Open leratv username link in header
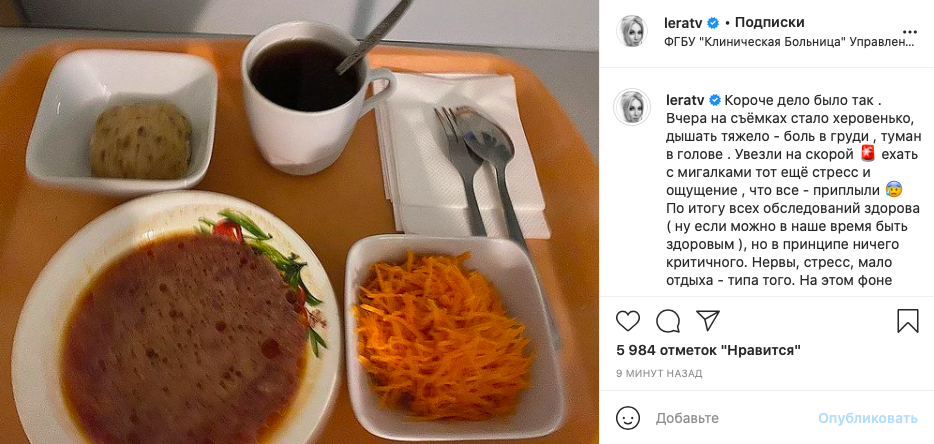Screen dimensions: 934x444 pos(683,23)
